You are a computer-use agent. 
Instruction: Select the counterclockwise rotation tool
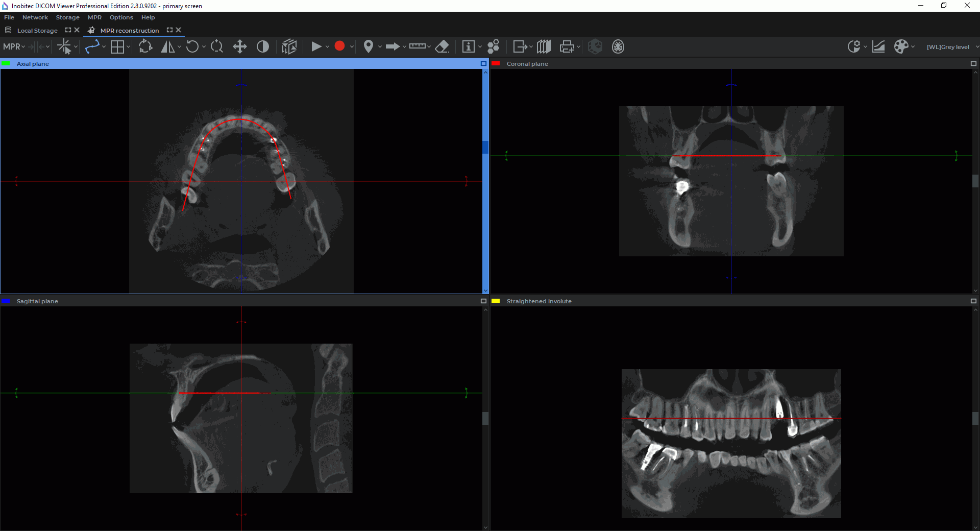192,47
